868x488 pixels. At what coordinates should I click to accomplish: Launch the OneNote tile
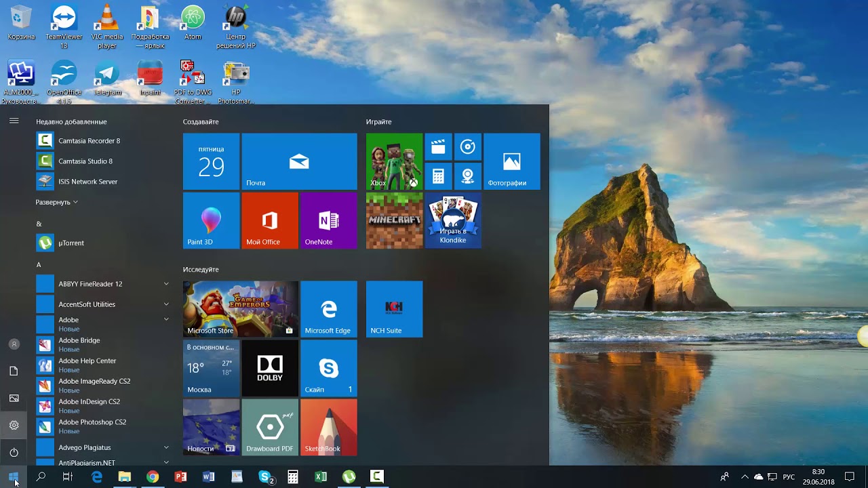coord(328,220)
